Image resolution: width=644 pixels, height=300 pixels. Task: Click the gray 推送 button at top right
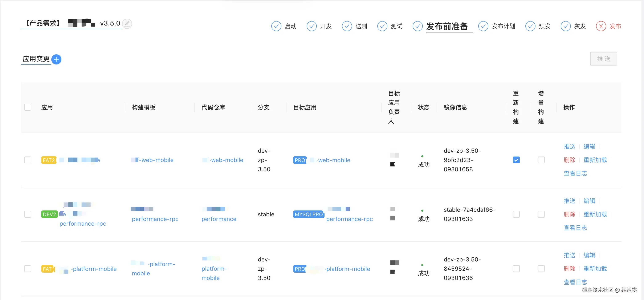point(603,59)
